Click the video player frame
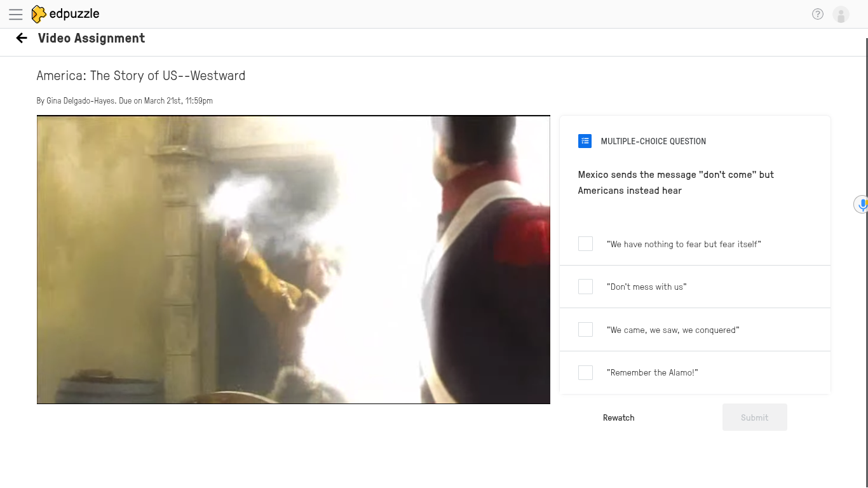The height and width of the screenshot is (488, 868). [x=294, y=260]
